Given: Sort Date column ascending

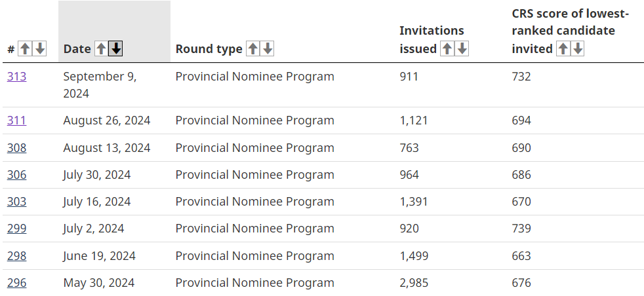Looking at the screenshot, I should point(101,48).
